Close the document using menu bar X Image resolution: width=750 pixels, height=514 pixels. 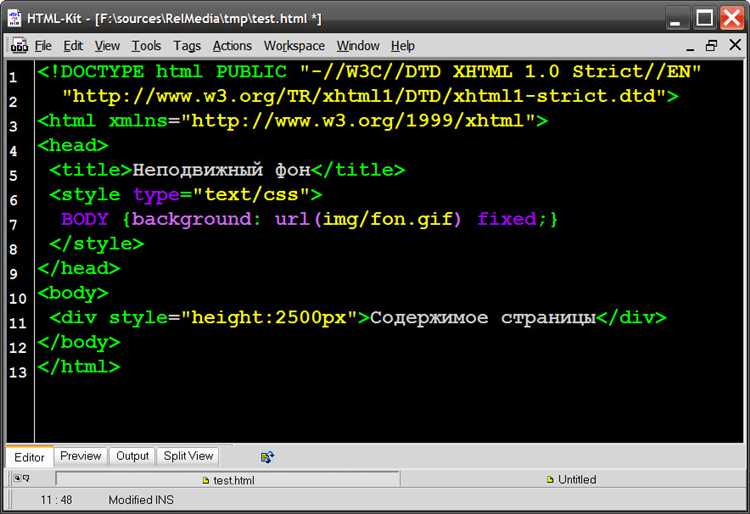point(732,46)
